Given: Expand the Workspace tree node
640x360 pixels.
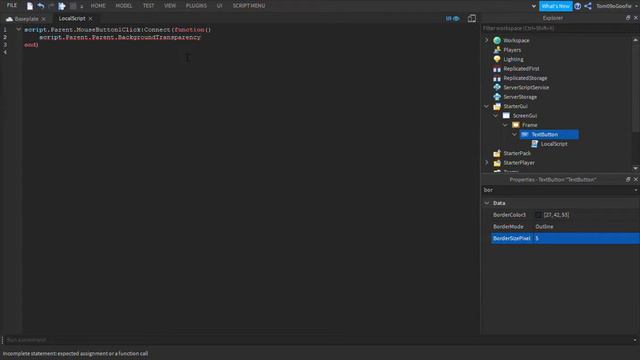Looking at the screenshot, I should (487, 40).
